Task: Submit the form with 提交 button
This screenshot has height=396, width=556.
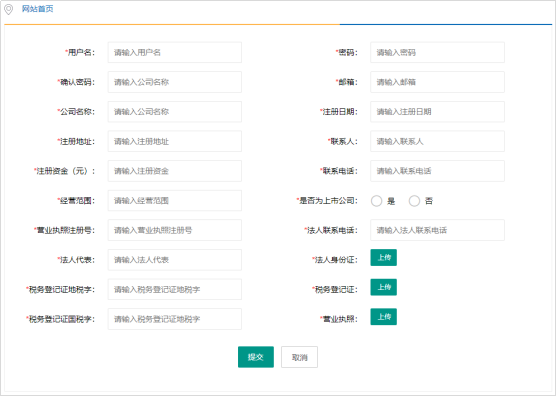Action: click(256, 357)
